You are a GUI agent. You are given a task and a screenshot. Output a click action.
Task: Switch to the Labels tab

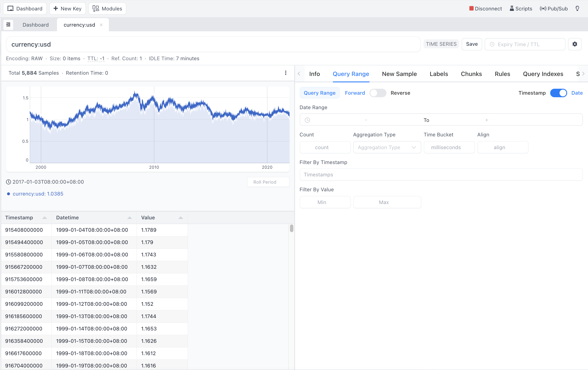click(439, 74)
